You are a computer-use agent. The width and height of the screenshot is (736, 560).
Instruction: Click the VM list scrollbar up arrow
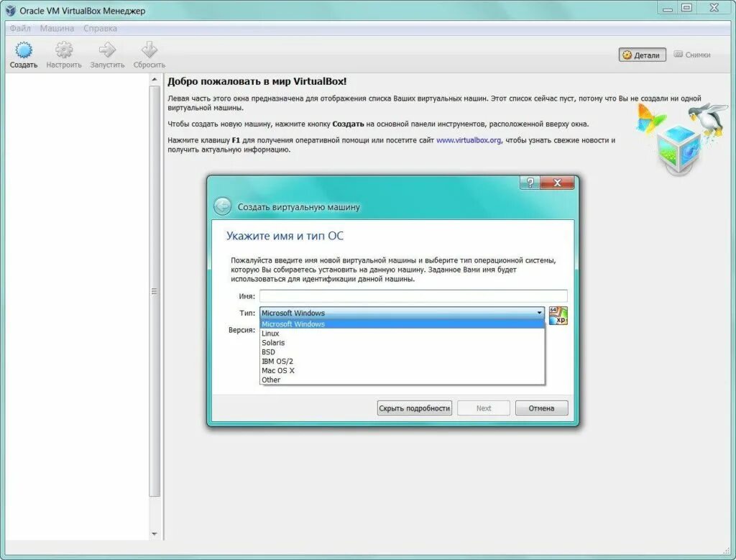pos(155,80)
